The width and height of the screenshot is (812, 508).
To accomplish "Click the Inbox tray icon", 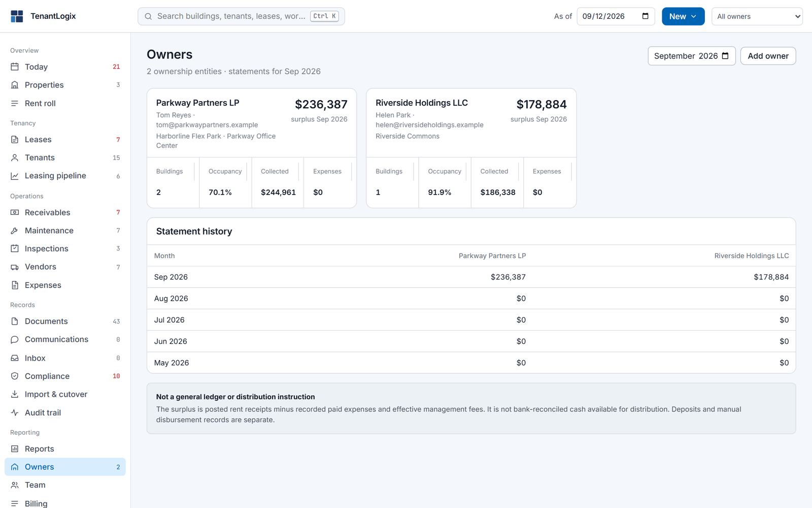I will 15,358.
